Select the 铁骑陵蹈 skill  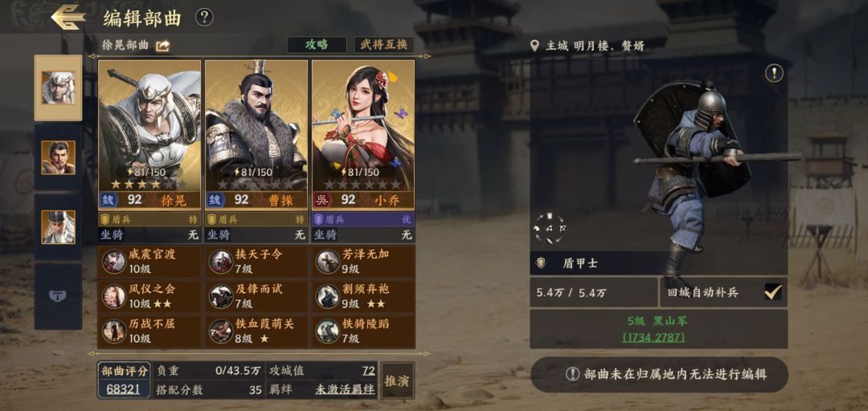363,331
